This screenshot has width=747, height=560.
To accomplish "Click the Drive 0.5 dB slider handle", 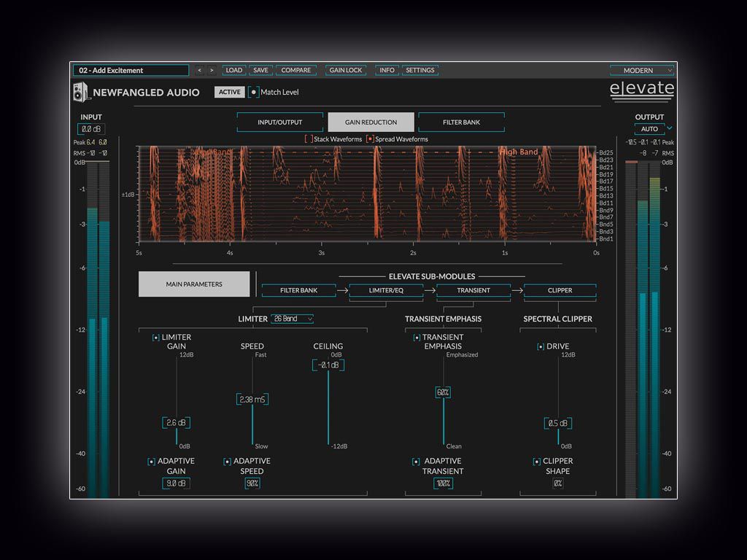I will coord(558,423).
